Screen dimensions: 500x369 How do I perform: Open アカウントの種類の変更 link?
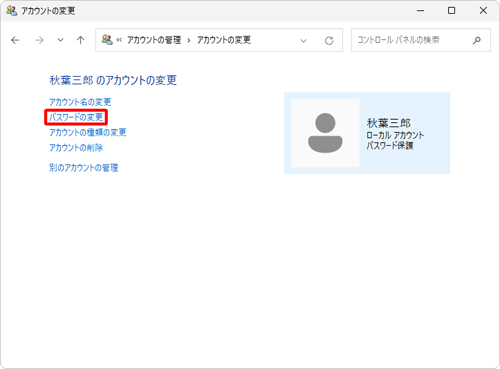(88, 132)
